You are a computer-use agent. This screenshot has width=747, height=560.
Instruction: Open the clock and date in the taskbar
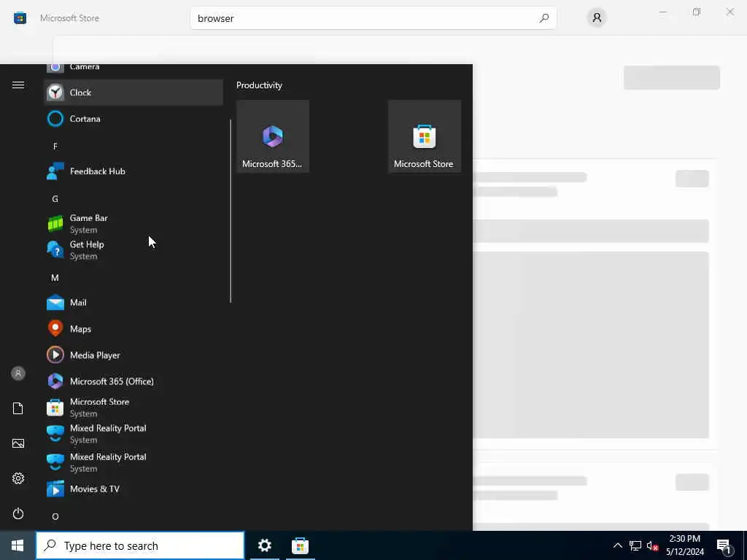pyautogui.click(x=685, y=545)
